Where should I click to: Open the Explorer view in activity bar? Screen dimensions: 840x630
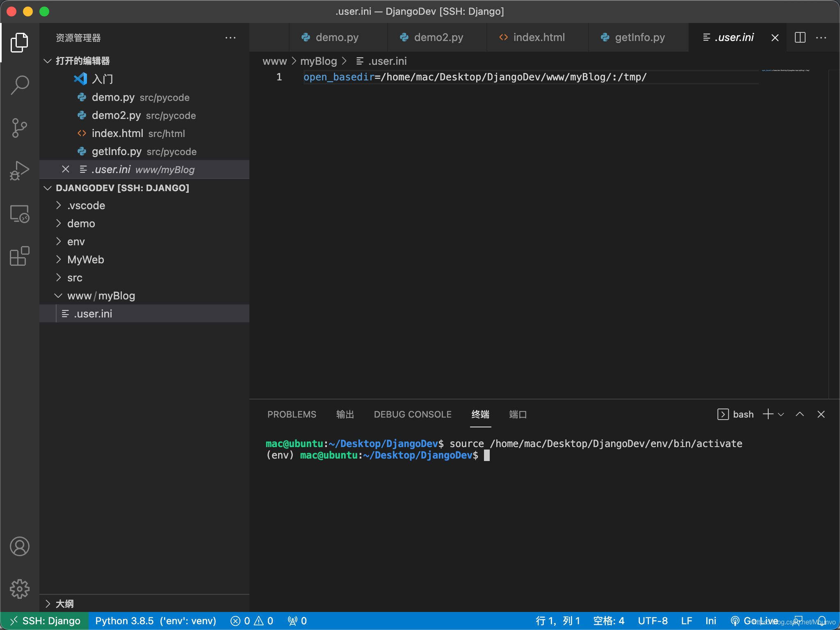pos(19,43)
